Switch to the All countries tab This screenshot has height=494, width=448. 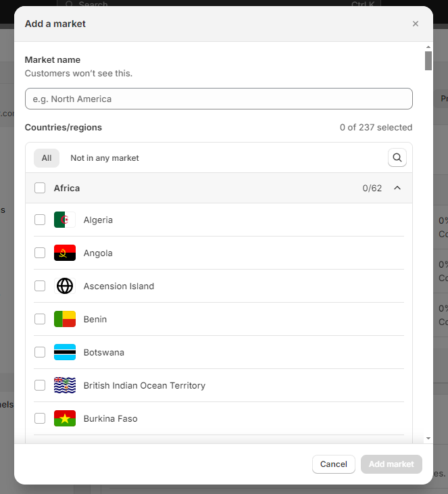click(x=47, y=158)
